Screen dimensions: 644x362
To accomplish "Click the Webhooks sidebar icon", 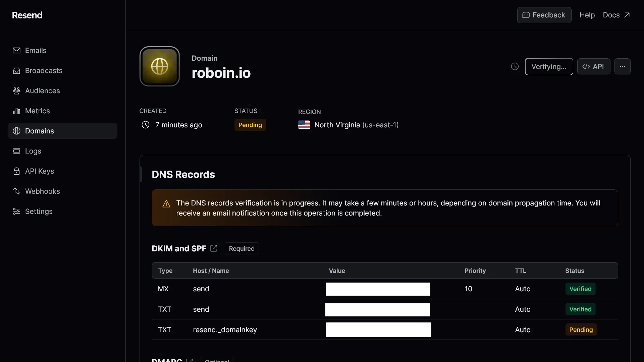I will pos(16,191).
